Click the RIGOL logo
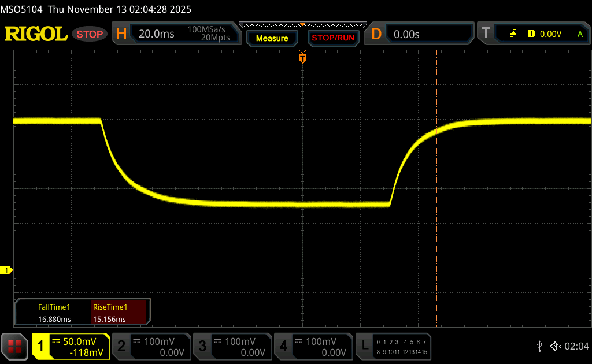Image resolution: width=592 pixels, height=364 pixels. tap(36, 34)
